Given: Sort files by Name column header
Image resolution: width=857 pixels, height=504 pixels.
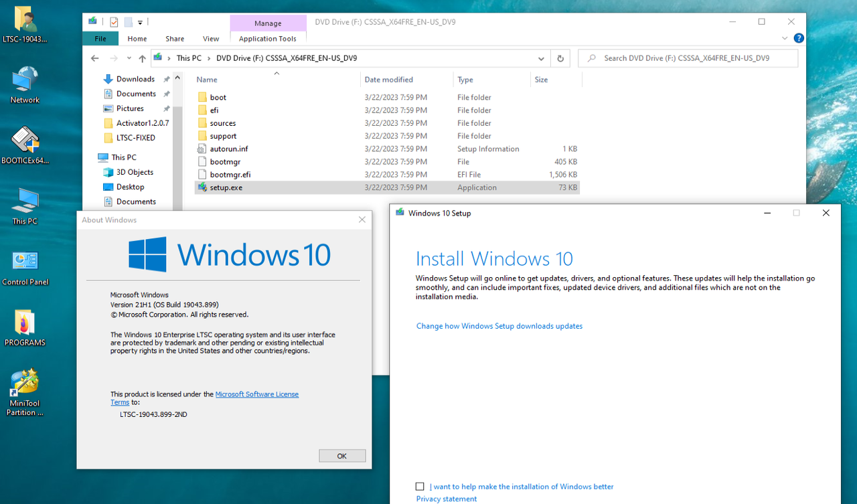Looking at the screenshot, I should click(207, 80).
